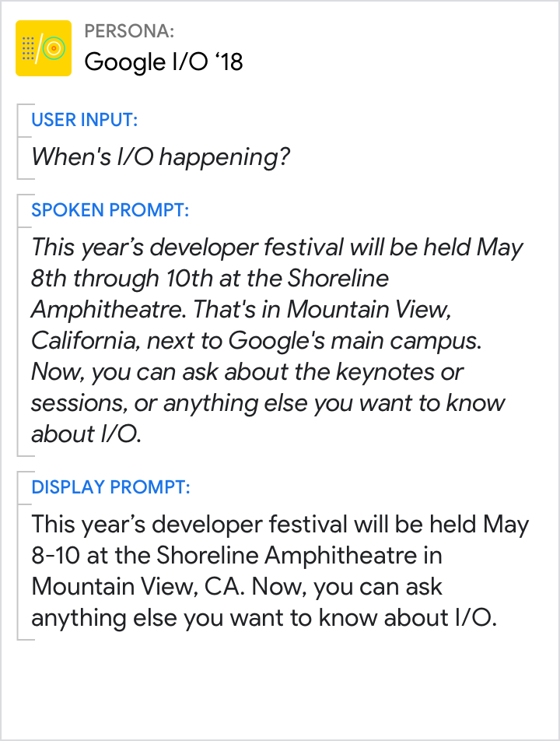The width and height of the screenshot is (560, 741).
Task: Click the DISPLAY PROMPT: heading
Action: click(x=110, y=487)
